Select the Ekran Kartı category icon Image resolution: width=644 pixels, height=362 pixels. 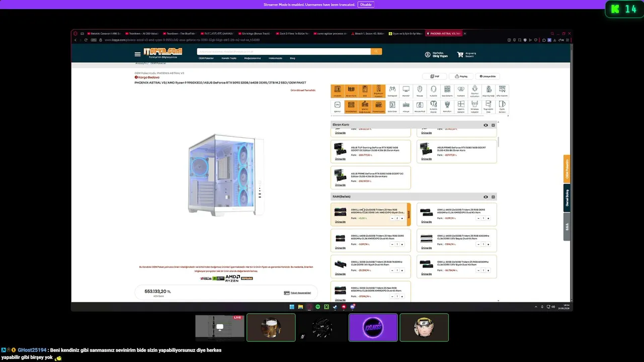coord(351,91)
